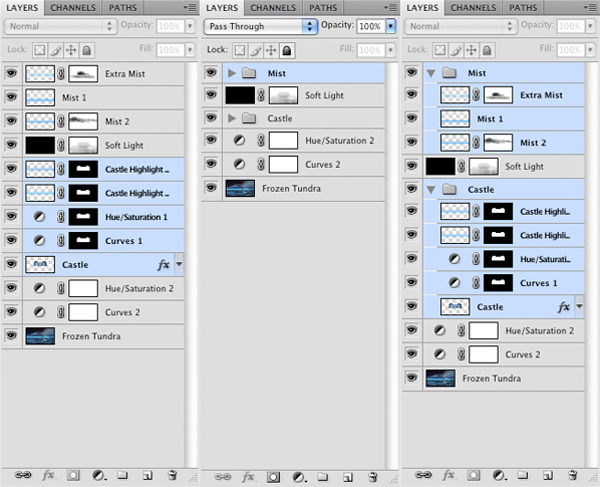Click Curves 1 mask thumbnail in the right panel
The image size is (600, 487).
point(498,283)
